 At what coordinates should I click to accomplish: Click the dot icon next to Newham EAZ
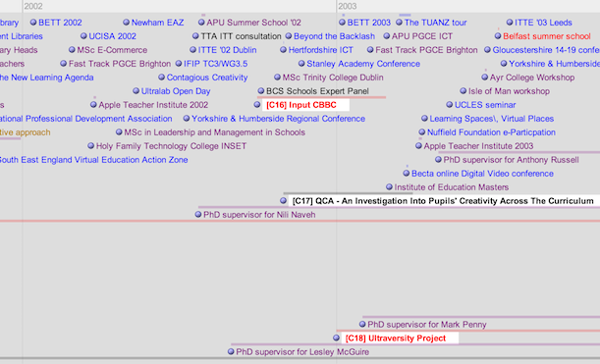127,23
